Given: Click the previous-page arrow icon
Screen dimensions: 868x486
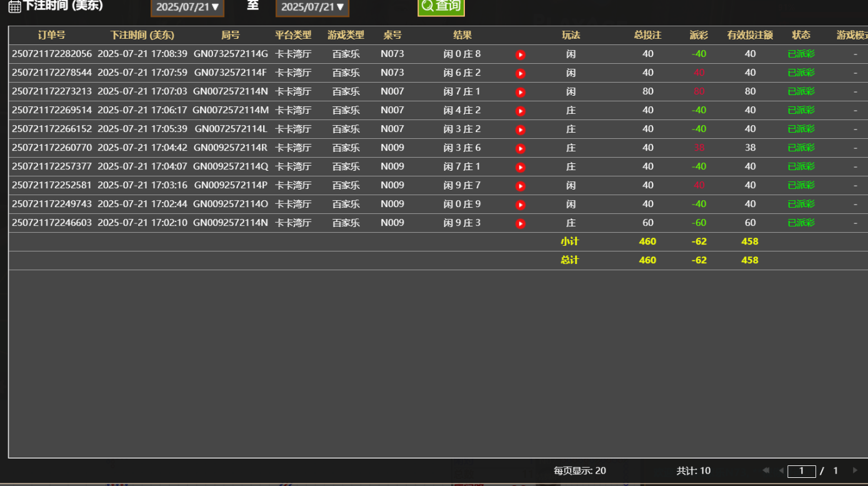Looking at the screenshot, I should pos(781,470).
